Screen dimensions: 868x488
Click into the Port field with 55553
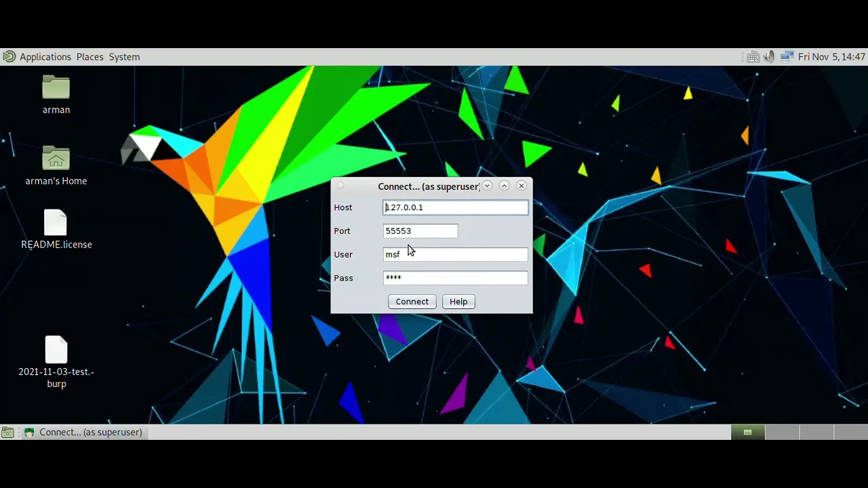click(x=420, y=231)
